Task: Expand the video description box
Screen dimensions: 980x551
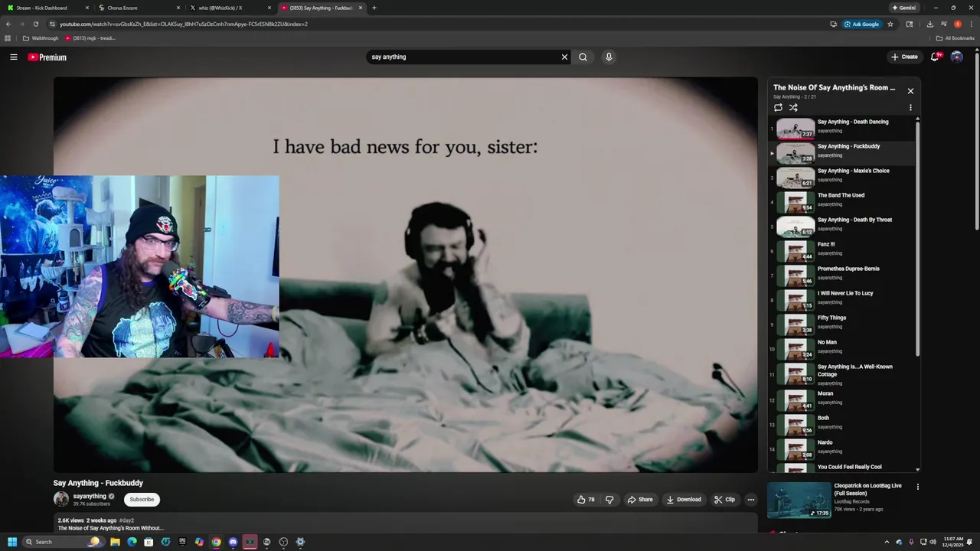Action: (x=406, y=523)
